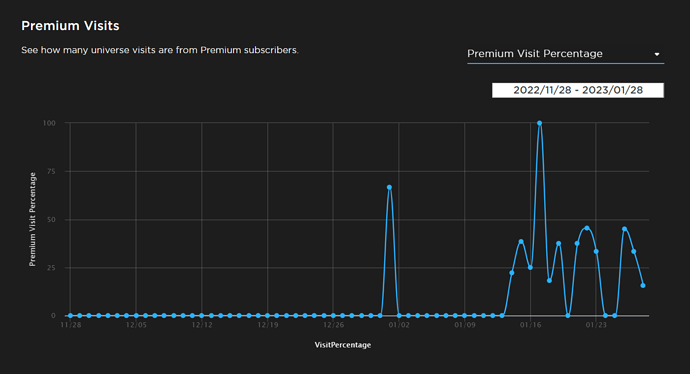Click the '01/02' x-axis label
Viewport: 690px width, 374px height.
point(399,325)
